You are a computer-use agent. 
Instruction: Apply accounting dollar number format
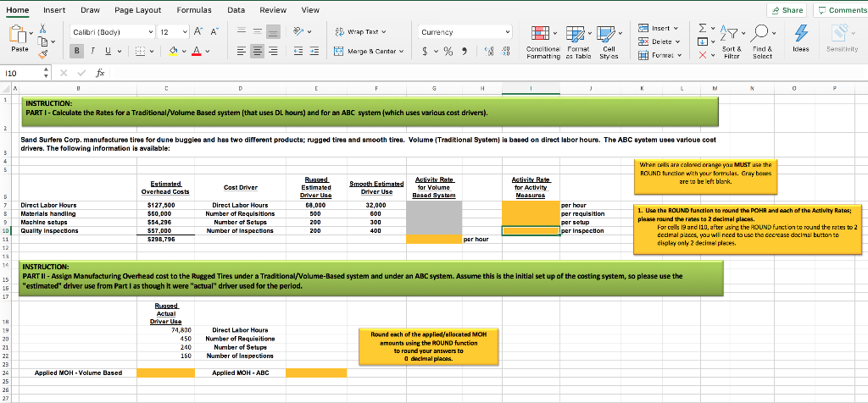(x=426, y=52)
